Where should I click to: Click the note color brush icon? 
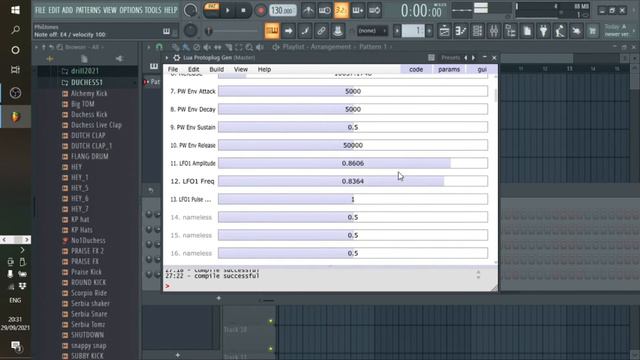pyautogui.click(x=305, y=31)
